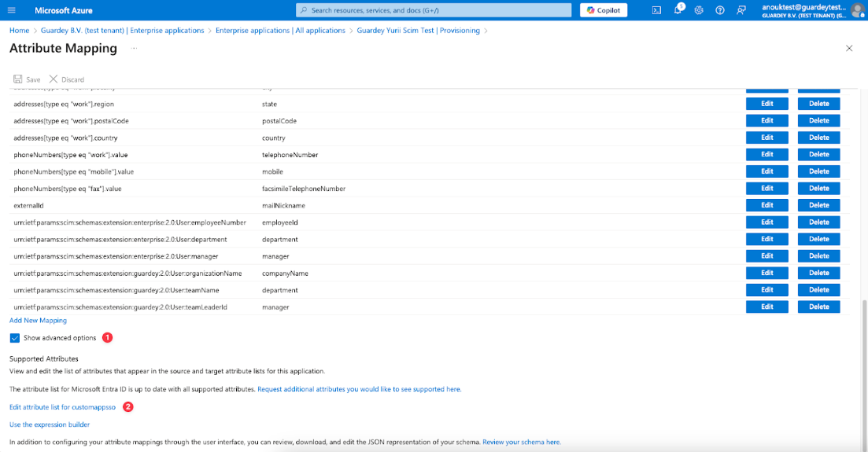
Task: Uncheck Show advanced options checkbox
Action: [15, 338]
